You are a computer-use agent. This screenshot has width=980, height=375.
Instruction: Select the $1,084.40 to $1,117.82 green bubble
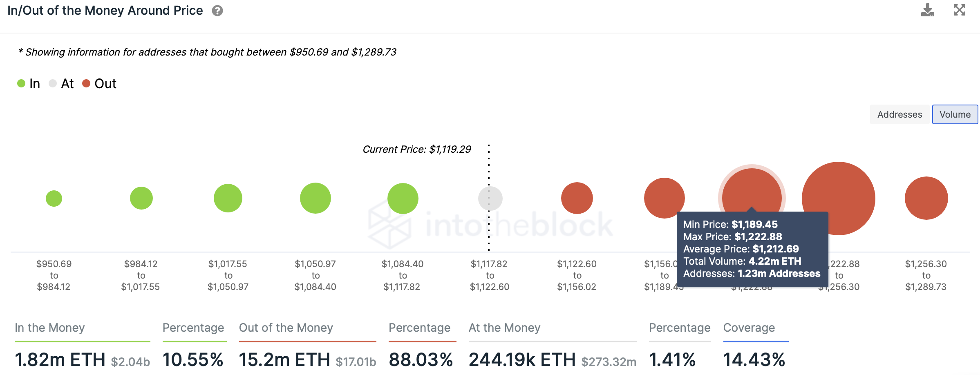[x=403, y=199]
